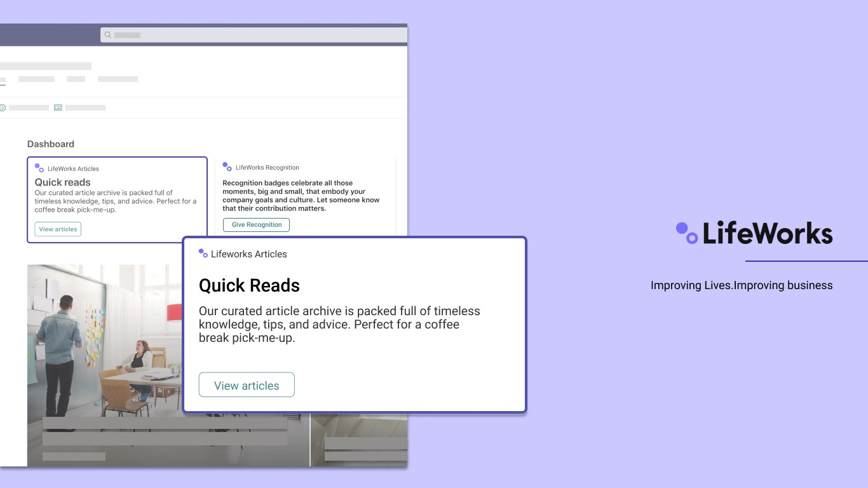Click 'Improving Lives.Improving business' tagline
868x488 pixels.
coord(742,285)
